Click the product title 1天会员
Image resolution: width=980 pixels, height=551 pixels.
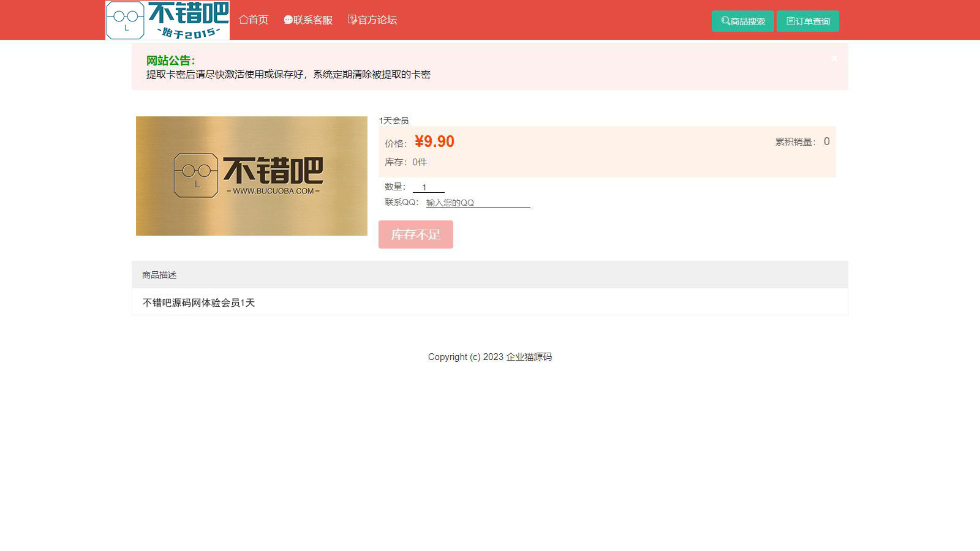[x=394, y=121]
